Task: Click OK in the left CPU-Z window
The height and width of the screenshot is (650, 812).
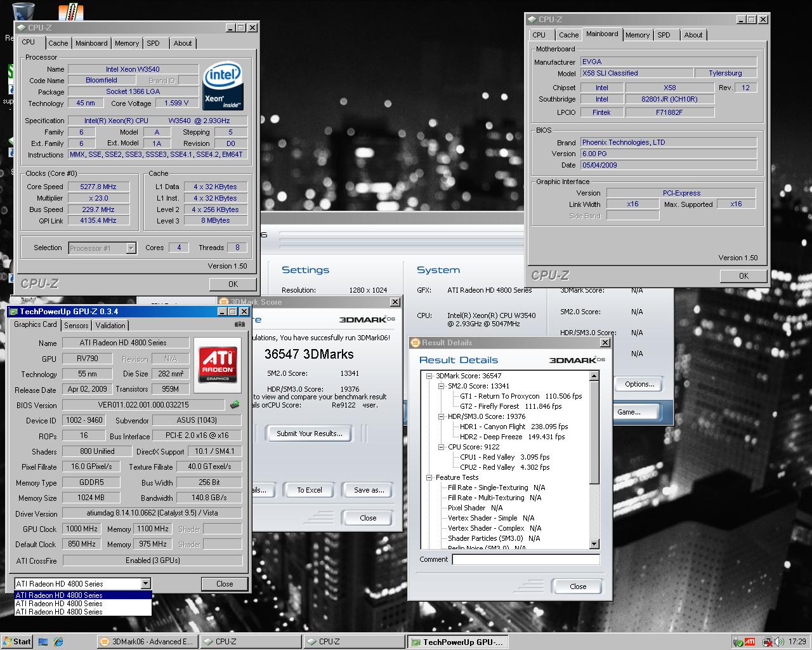Action: (233, 284)
